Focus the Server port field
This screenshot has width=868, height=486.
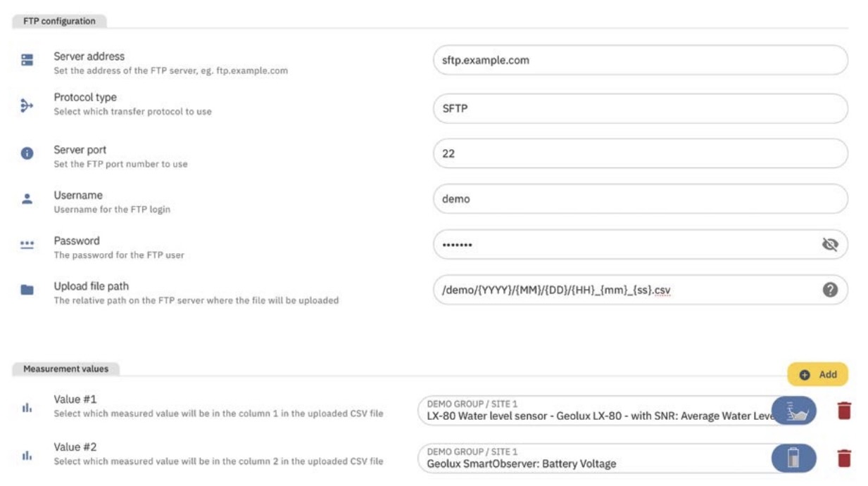(639, 153)
